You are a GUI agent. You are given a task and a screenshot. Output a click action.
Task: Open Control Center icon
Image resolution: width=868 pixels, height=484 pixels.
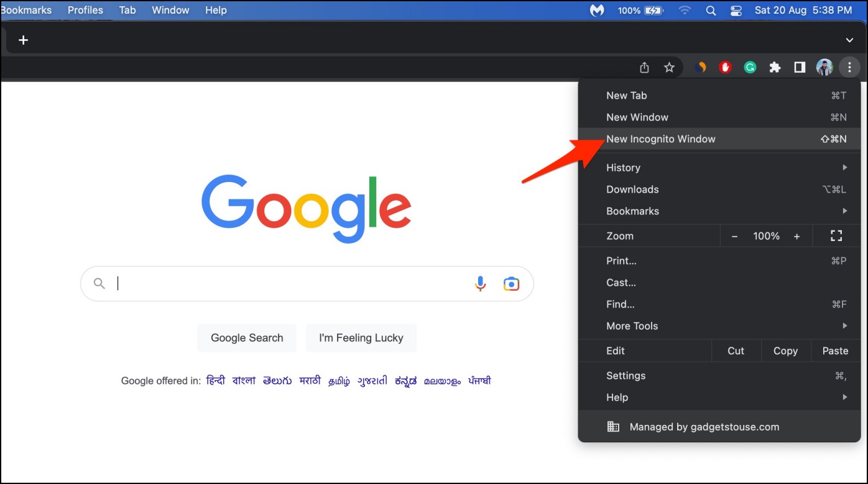736,11
